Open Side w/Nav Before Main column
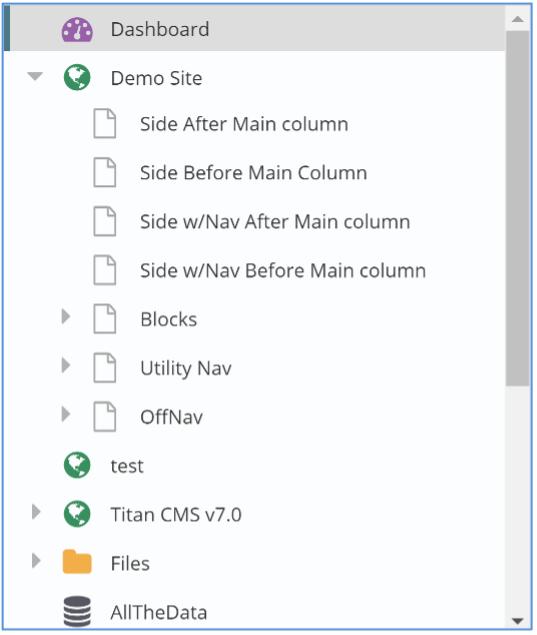537x635 pixels. point(283,271)
